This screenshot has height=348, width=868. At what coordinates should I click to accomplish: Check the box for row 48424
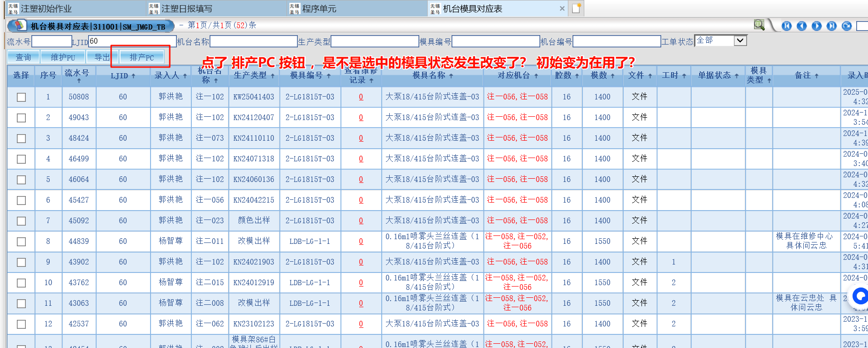[21, 138]
